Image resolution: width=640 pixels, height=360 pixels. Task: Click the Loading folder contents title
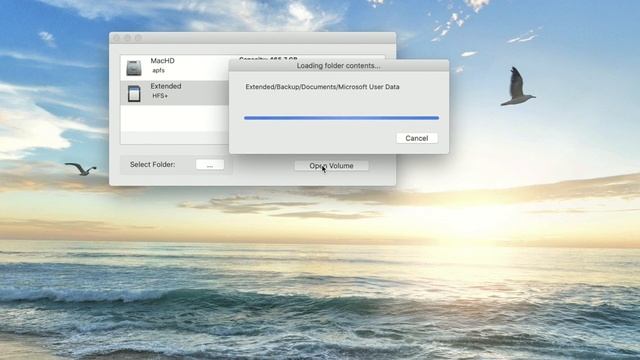pyautogui.click(x=338, y=66)
